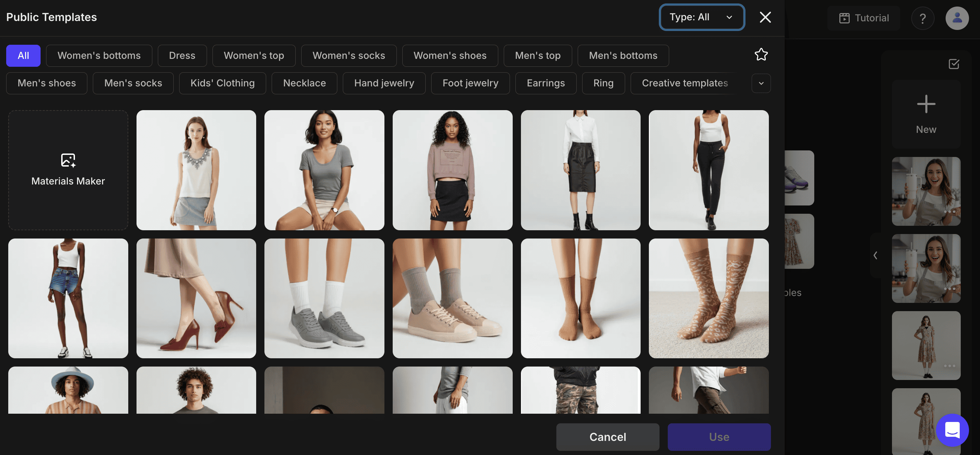980x455 pixels.
Task: Open the Materials Maker tile
Action: pos(68,170)
